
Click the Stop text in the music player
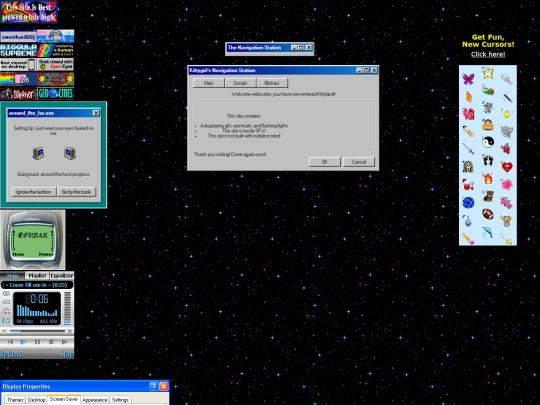[66, 354]
